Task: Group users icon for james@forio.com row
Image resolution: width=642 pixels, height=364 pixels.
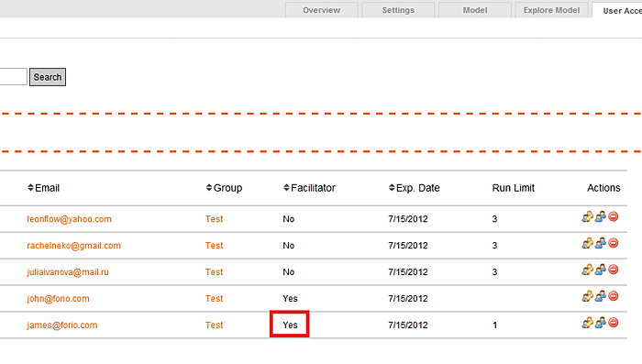Action: [600, 323]
